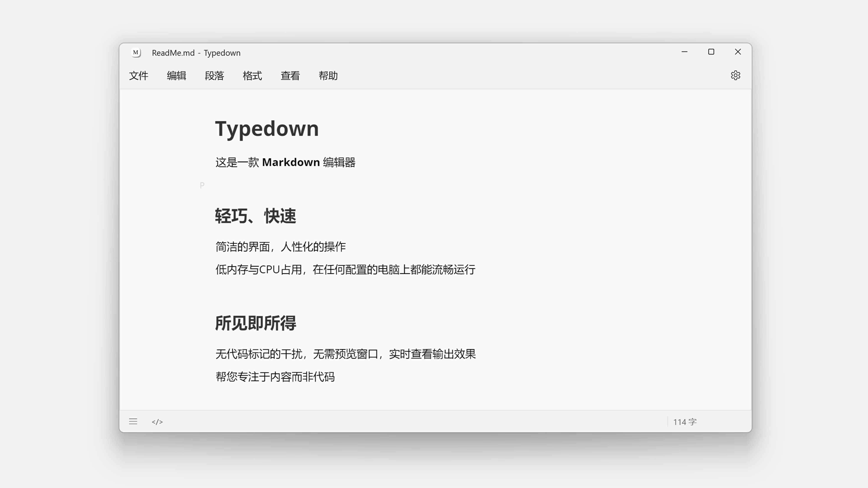Viewport: 868px width, 488px height.
Task: Toggle the sidebar outline icon
Action: click(133, 421)
